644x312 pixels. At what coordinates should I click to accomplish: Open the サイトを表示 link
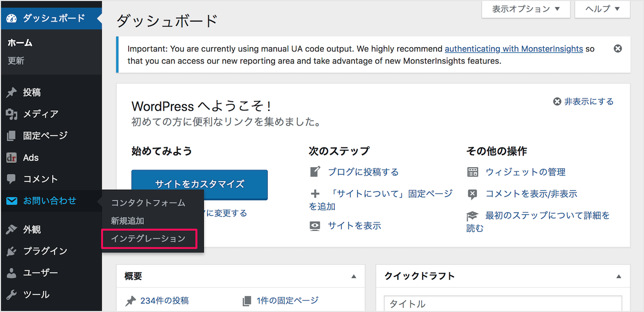[x=355, y=225]
